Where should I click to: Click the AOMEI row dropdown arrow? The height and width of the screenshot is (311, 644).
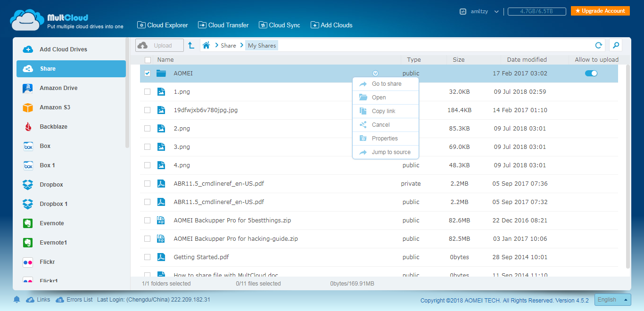tap(375, 74)
